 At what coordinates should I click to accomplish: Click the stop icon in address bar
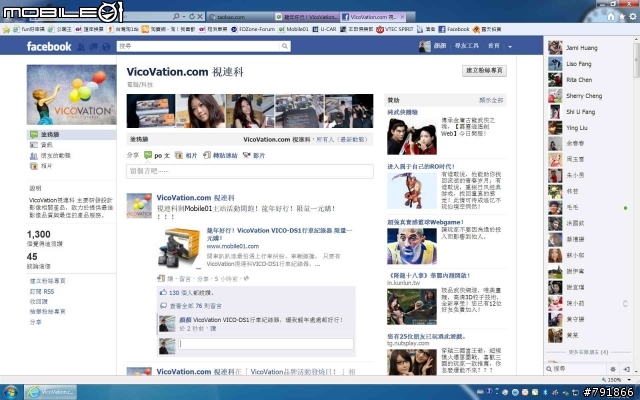(200, 17)
